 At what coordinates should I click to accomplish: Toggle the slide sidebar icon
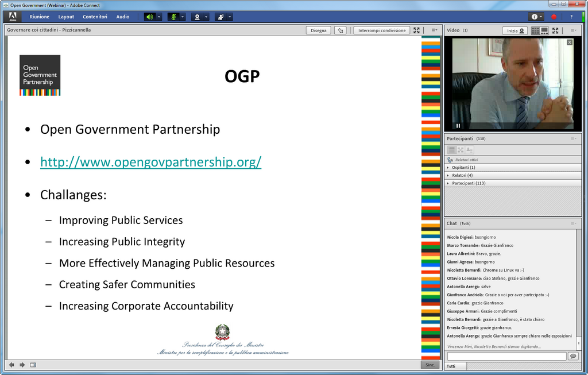point(33,365)
